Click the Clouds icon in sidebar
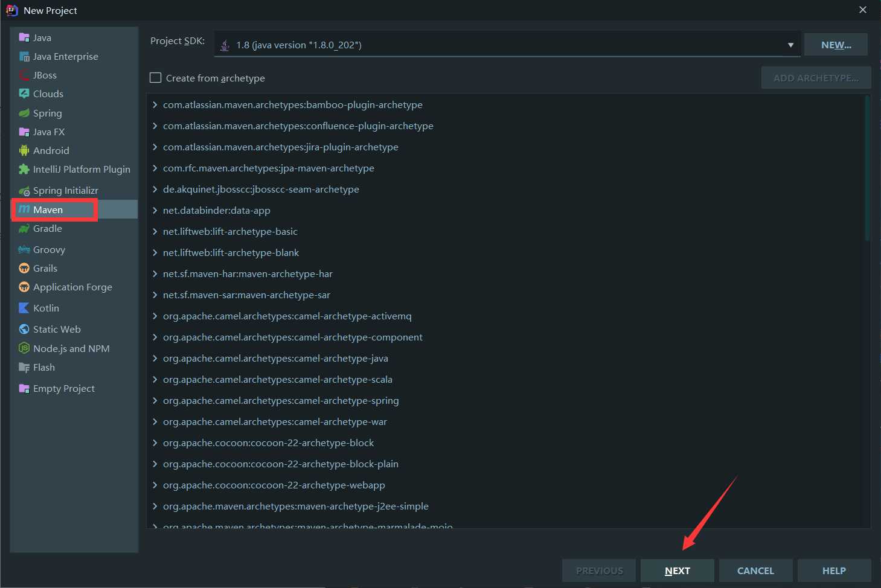 tap(24, 94)
